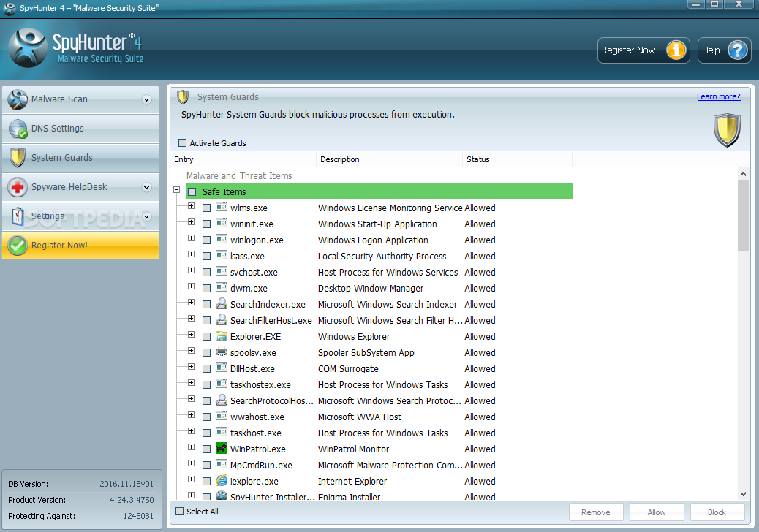Viewport: 759px width, 532px height.
Task: Open the DNS Settings section
Action: pyautogui.click(x=80, y=129)
